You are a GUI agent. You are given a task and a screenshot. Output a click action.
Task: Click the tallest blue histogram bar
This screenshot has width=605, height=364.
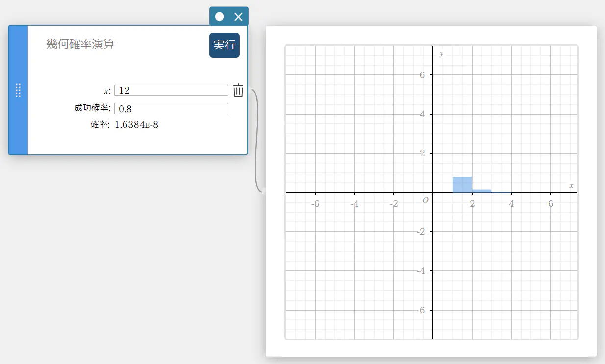pyautogui.click(x=462, y=185)
